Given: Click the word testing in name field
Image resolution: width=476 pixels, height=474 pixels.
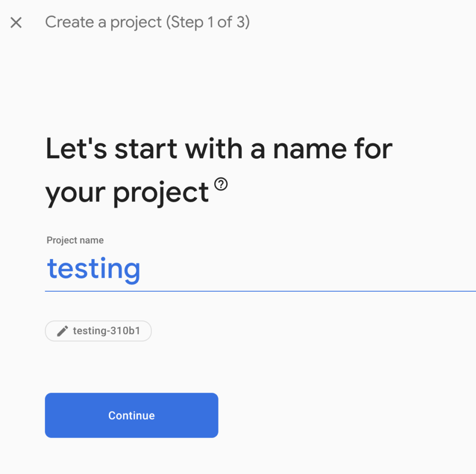Looking at the screenshot, I should click(x=93, y=269).
